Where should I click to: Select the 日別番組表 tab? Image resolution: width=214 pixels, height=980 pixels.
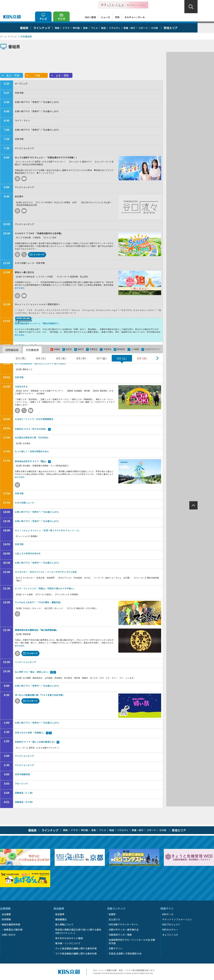tap(32, 350)
